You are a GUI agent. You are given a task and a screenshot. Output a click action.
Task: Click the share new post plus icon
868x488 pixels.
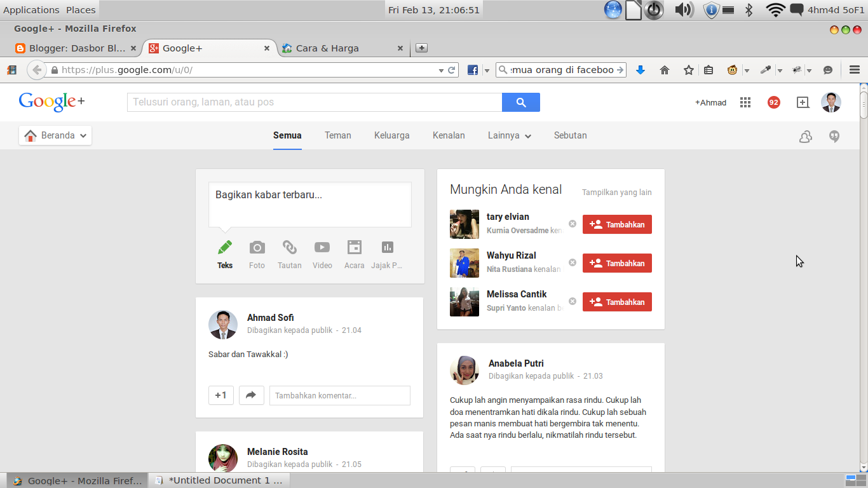tap(803, 102)
